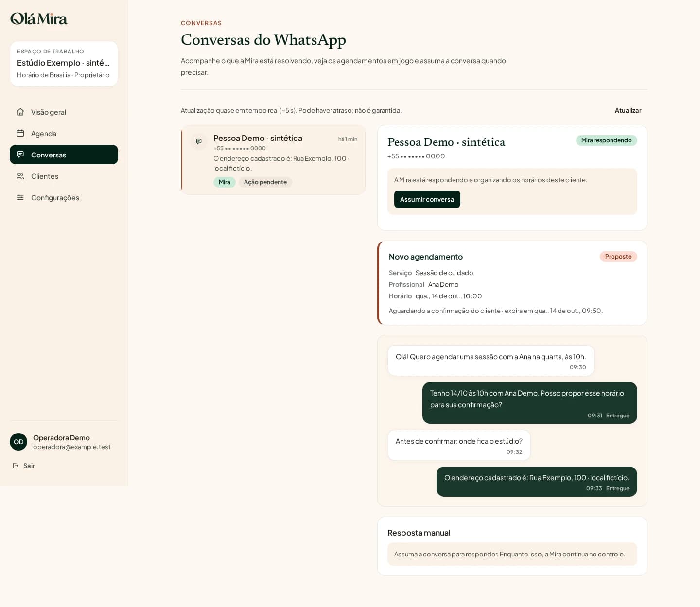Click the Proposto status badge
700x607 pixels.
(x=618, y=257)
